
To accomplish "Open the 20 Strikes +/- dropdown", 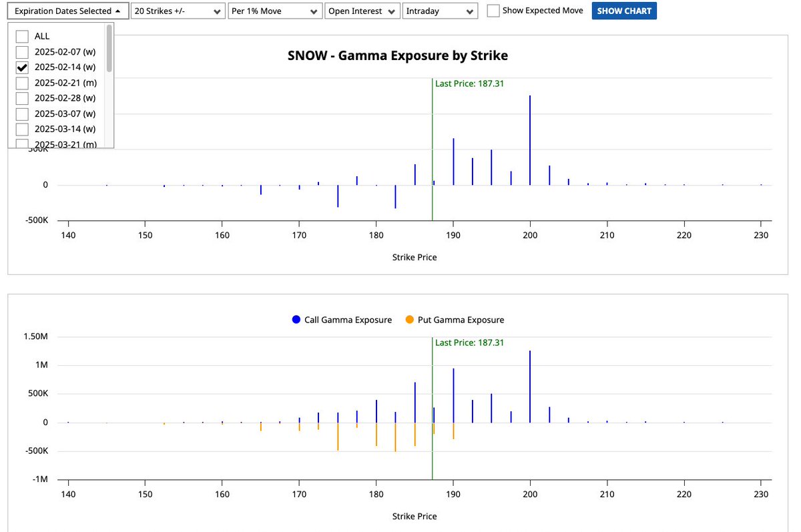I will [178, 11].
